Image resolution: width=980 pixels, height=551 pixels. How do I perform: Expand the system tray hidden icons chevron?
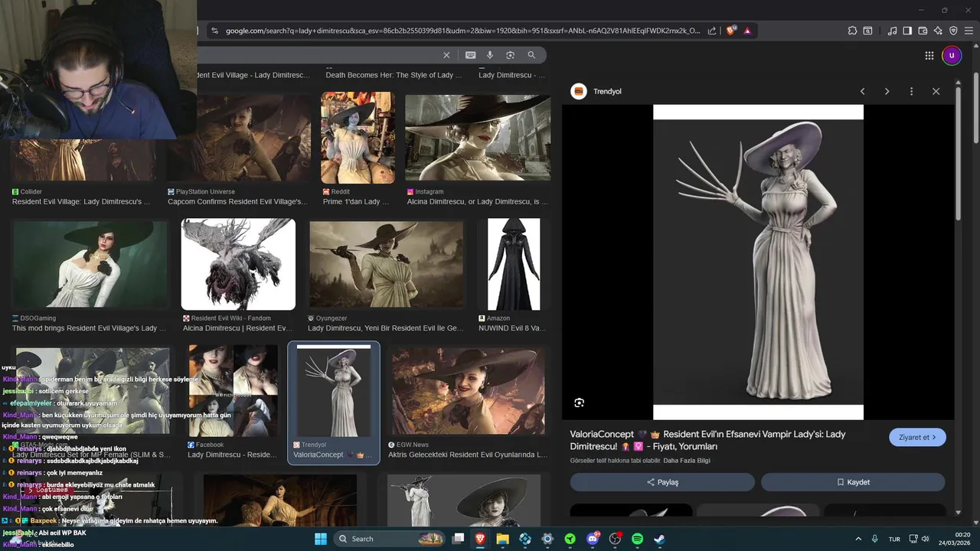(x=857, y=539)
